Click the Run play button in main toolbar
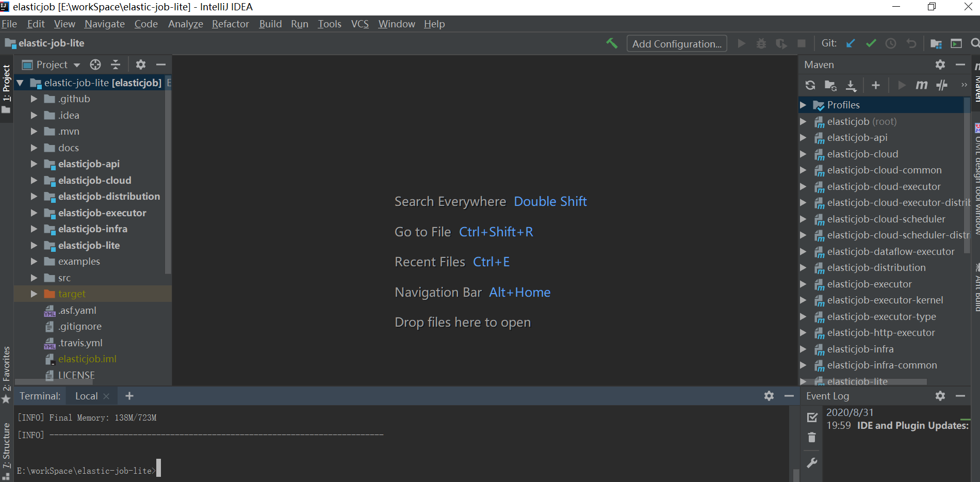Screen dimensions: 980x482 [742, 43]
